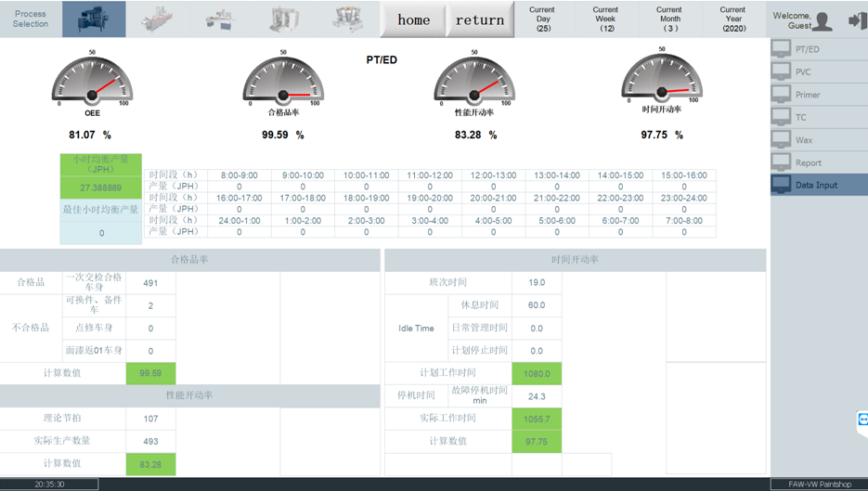Open the Report page in sidebar
The image size is (868, 491).
(818, 162)
